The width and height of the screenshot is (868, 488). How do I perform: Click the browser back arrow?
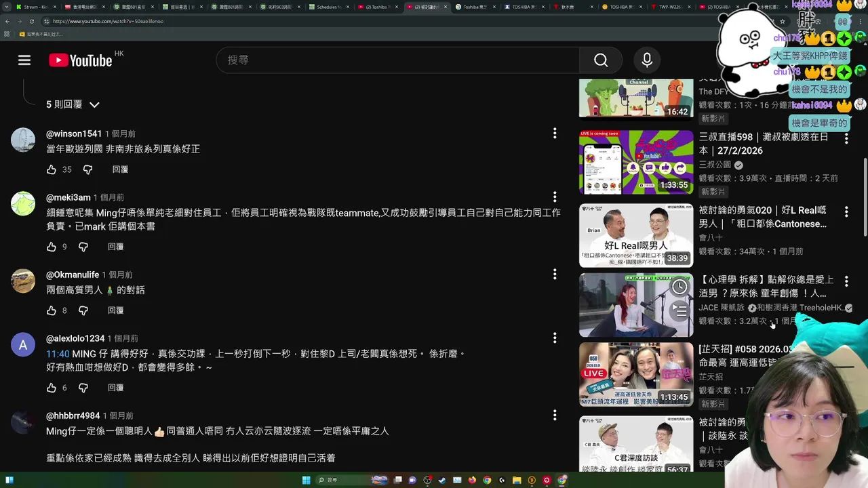click(x=8, y=21)
